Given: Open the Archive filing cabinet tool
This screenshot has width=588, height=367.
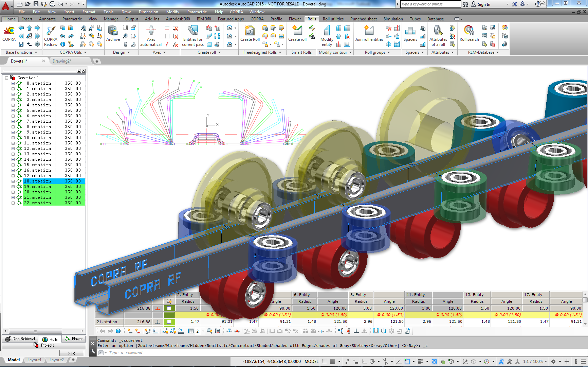Looking at the screenshot, I should pyautogui.click(x=113, y=31).
